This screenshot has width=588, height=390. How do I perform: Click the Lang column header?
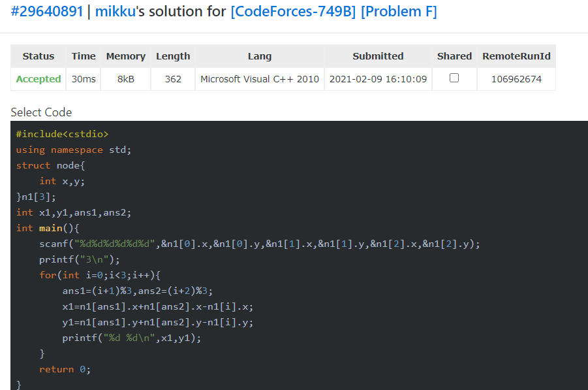click(x=260, y=56)
